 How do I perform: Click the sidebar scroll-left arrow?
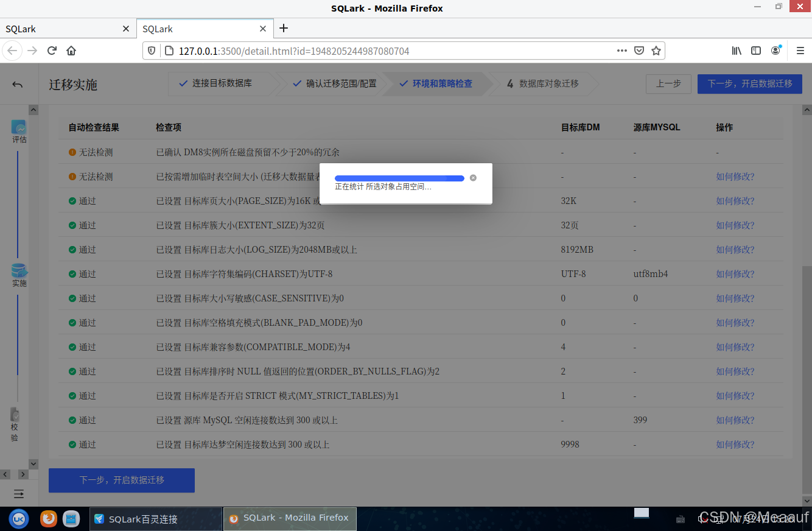(5, 474)
